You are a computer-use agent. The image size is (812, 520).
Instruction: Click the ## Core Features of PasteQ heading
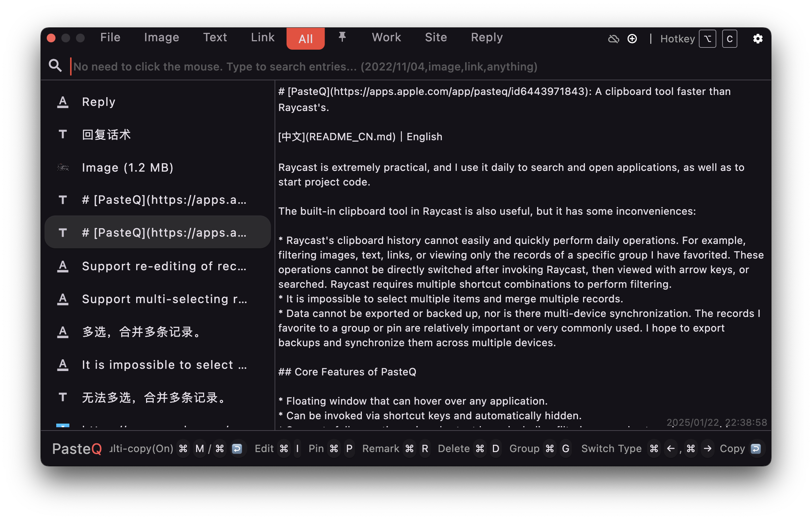click(x=347, y=372)
